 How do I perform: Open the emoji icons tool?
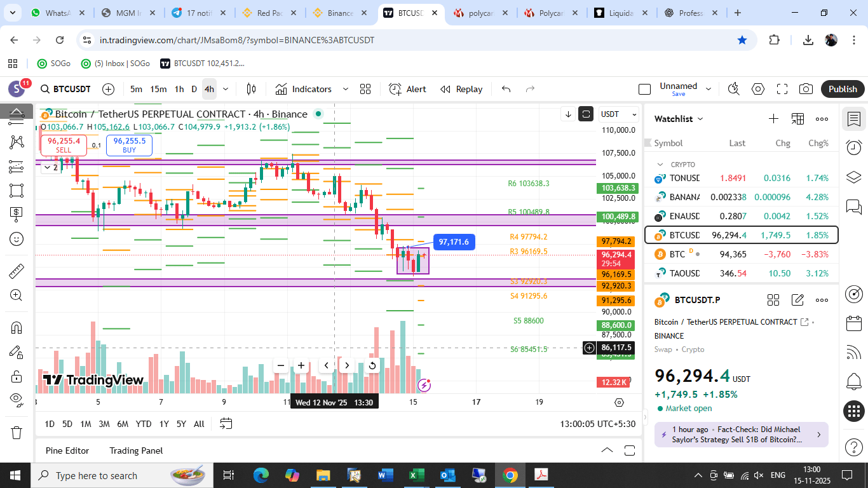tap(17, 239)
